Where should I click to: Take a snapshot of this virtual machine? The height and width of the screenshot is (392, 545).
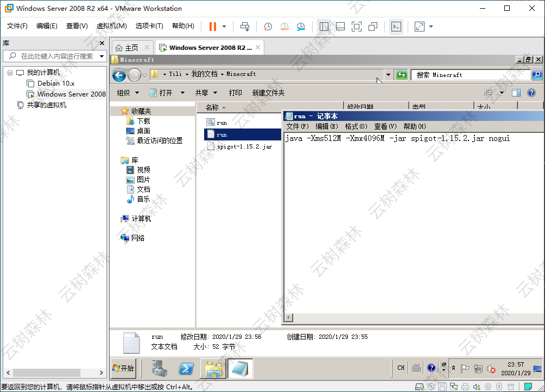268,27
